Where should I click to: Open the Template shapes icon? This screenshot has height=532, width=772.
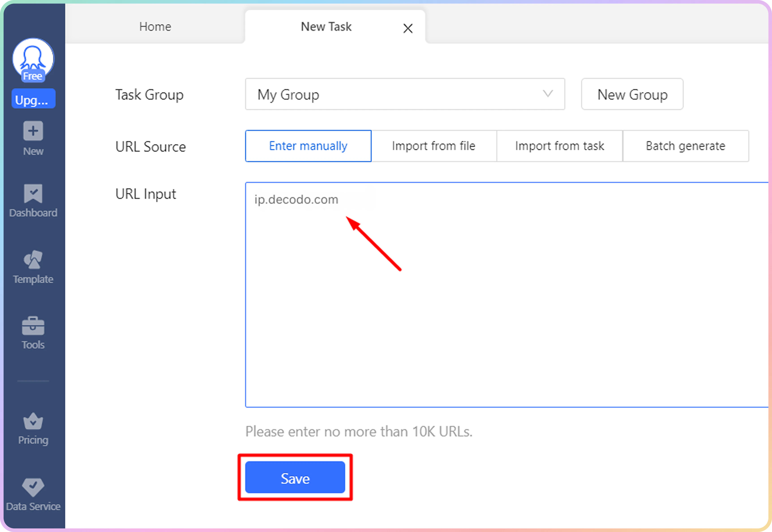(33, 260)
